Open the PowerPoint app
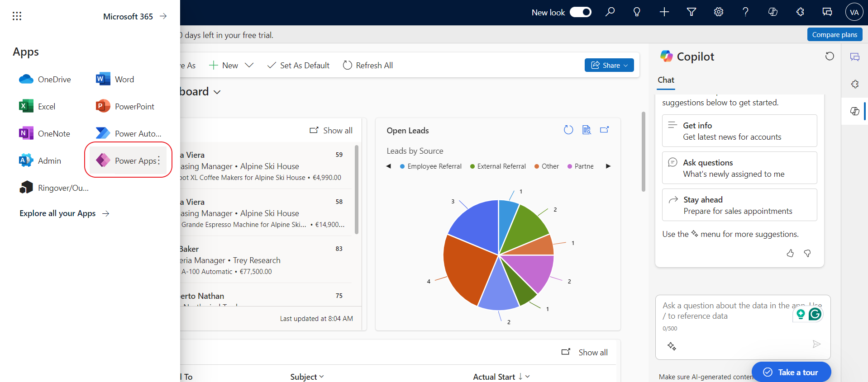Screen dimensions: 868x382 pyautogui.click(x=125, y=107)
